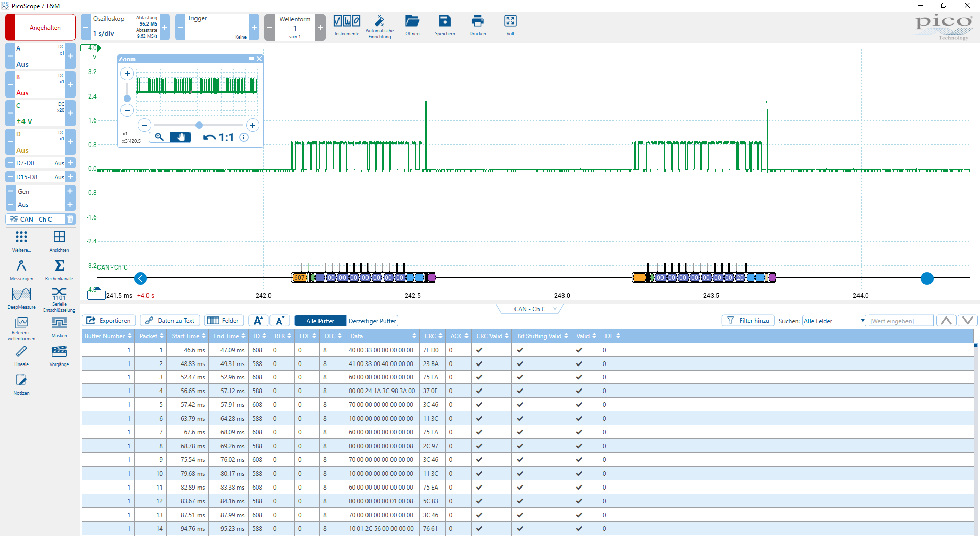The height and width of the screenshot is (536, 980).
Task: Decrease text size in decoder table
Action: [280, 321]
